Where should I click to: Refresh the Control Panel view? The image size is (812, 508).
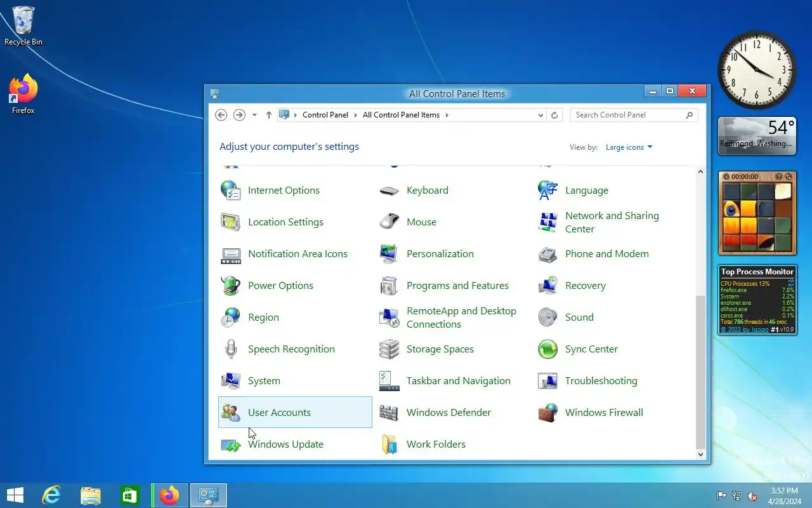click(554, 116)
